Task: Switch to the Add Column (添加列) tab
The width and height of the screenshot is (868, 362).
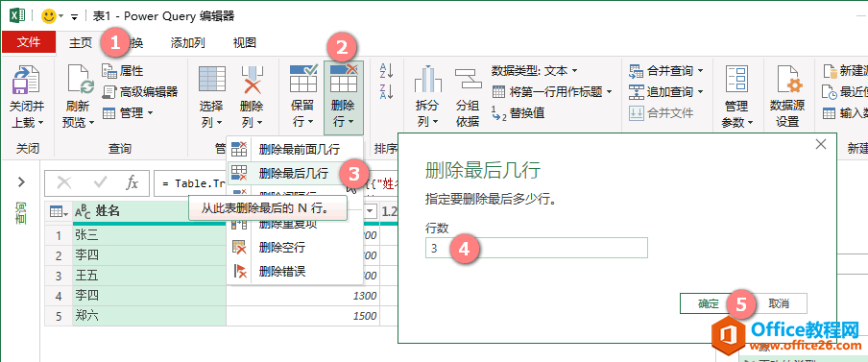Action: pyautogui.click(x=187, y=42)
